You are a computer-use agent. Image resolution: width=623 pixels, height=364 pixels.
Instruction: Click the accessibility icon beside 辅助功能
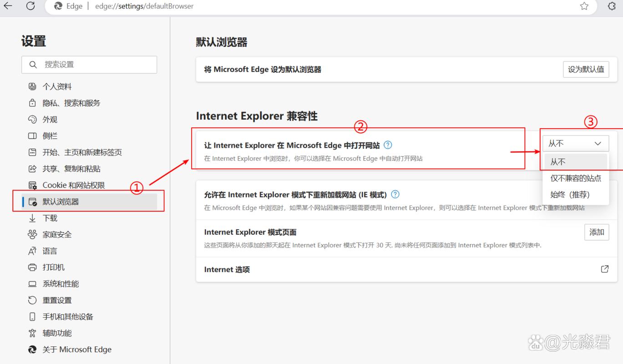point(32,333)
